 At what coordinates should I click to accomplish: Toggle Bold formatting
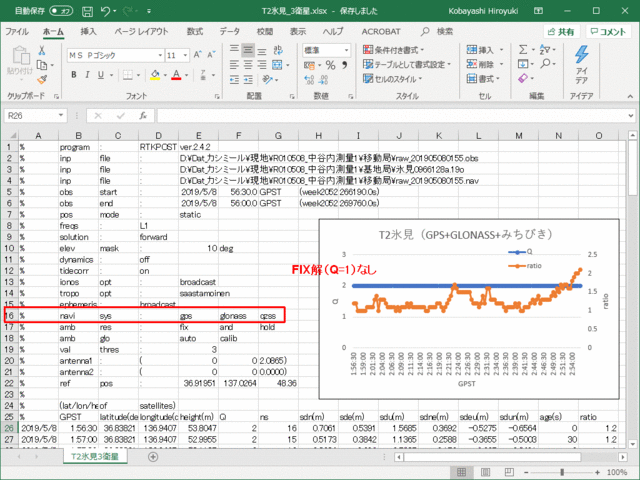pos(74,75)
